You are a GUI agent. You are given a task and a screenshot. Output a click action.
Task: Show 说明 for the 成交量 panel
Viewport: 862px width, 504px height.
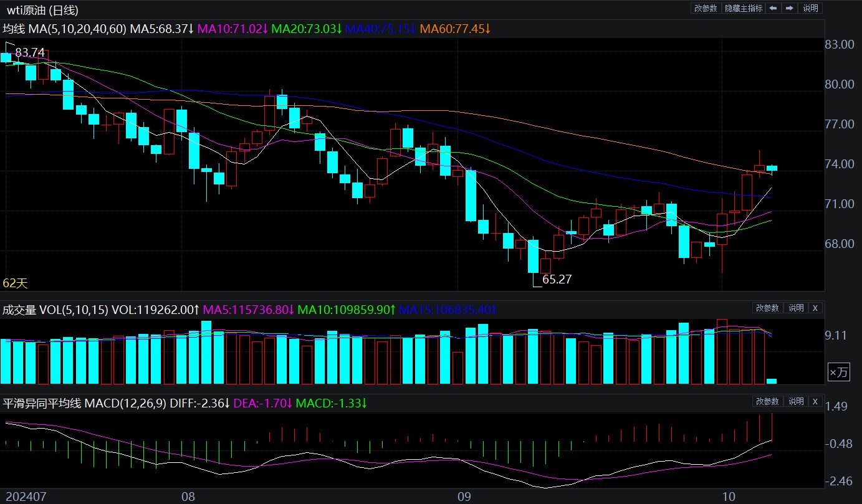point(796,308)
